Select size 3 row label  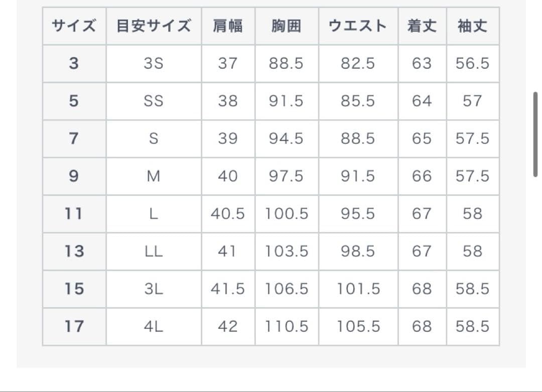point(74,64)
